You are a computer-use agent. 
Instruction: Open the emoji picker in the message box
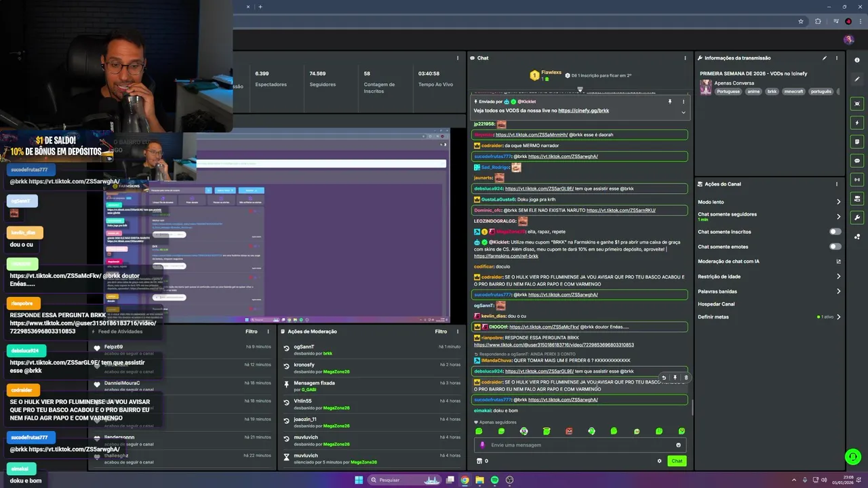click(678, 445)
